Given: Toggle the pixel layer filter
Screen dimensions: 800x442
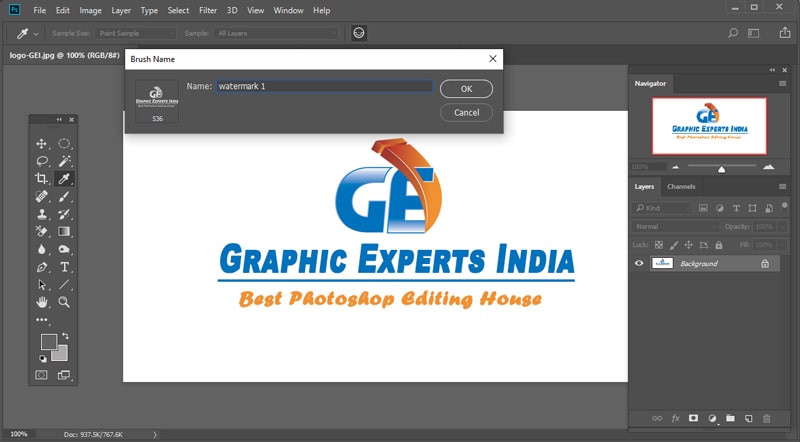Looking at the screenshot, I should coord(703,208).
